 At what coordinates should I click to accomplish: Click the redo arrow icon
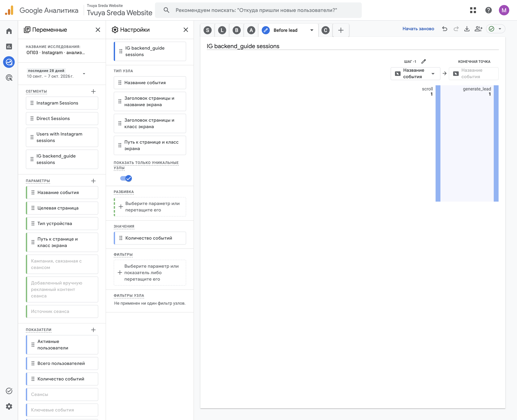[x=456, y=29]
